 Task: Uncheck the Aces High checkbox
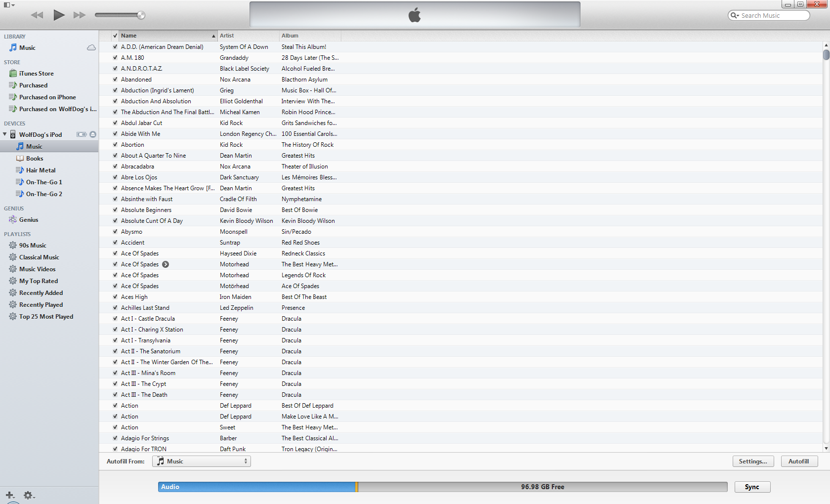click(x=115, y=297)
